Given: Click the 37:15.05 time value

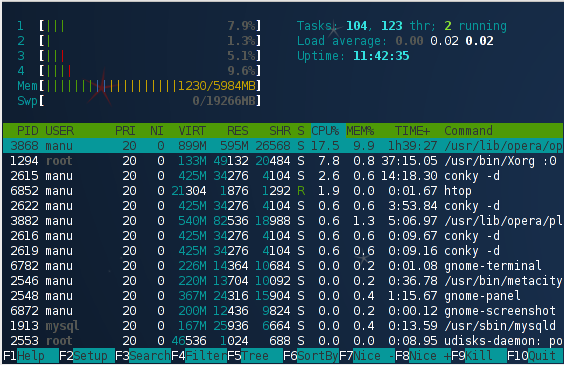Looking at the screenshot, I should pos(409,161).
